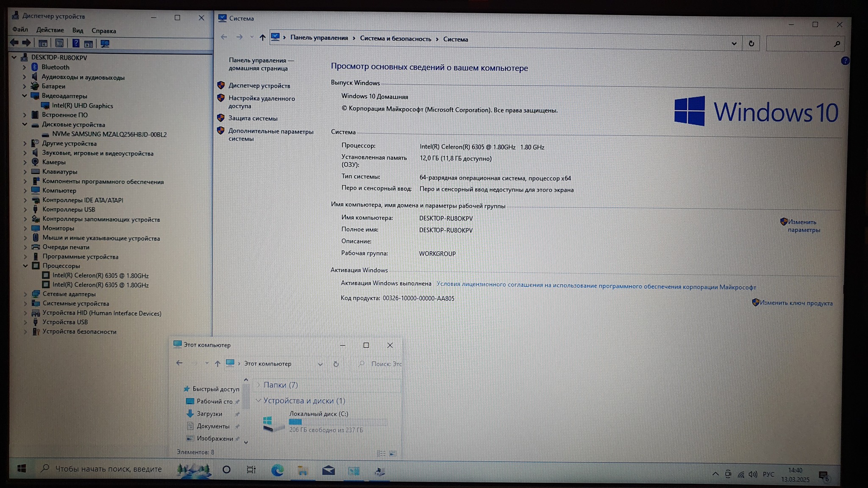Open the Справка menu in Device Manager
The height and width of the screenshot is (488, 868).
point(103,30)
